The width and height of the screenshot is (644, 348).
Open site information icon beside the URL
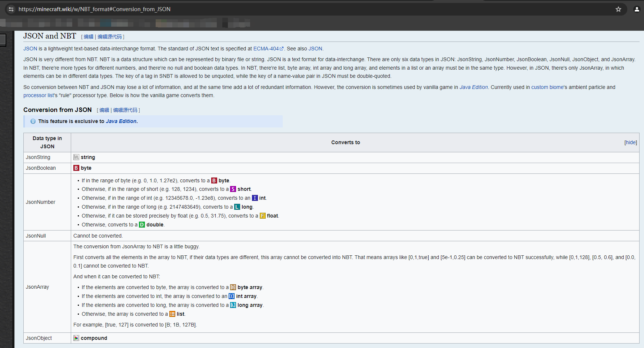click(x=11, y=9)
